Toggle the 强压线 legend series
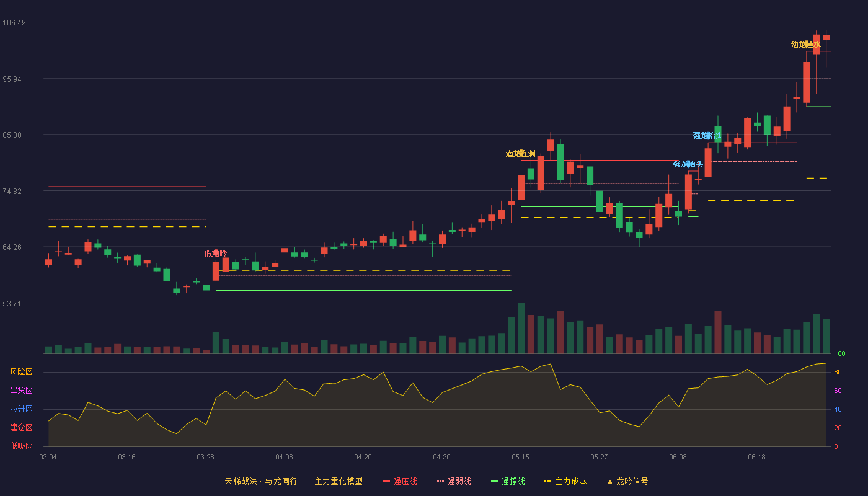 [400, 481]
